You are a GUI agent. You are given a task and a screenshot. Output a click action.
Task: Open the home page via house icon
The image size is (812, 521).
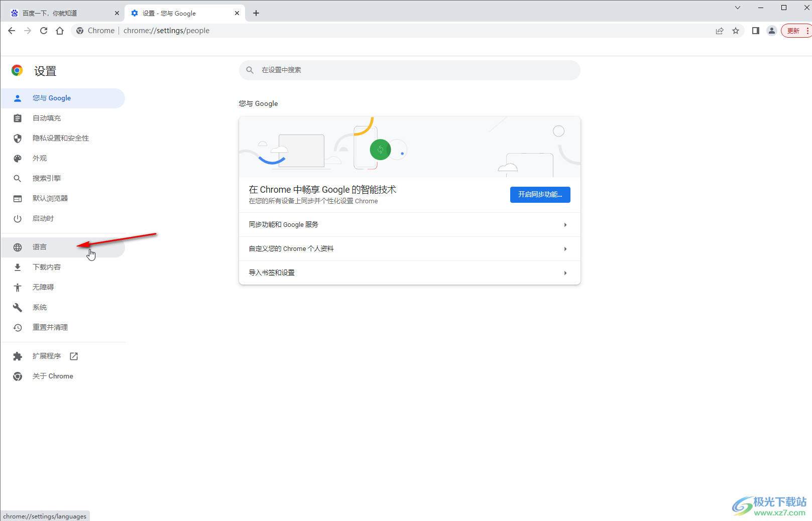click(x=60, y=31)
